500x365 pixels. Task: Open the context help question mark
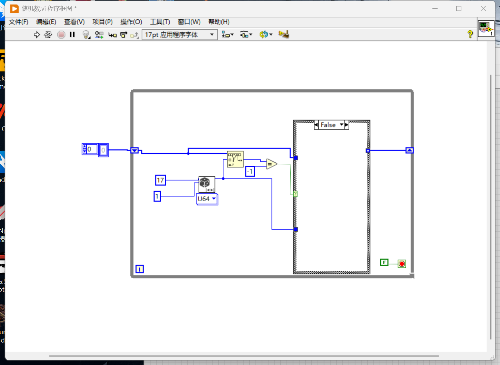(x=470, y=34)
